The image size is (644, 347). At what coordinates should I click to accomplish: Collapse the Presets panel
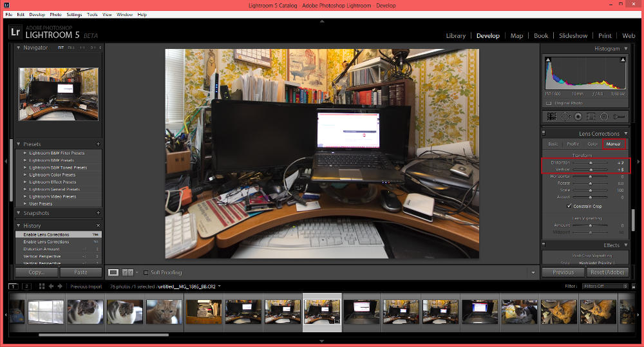pyautogui.click(x=19, y=144)
